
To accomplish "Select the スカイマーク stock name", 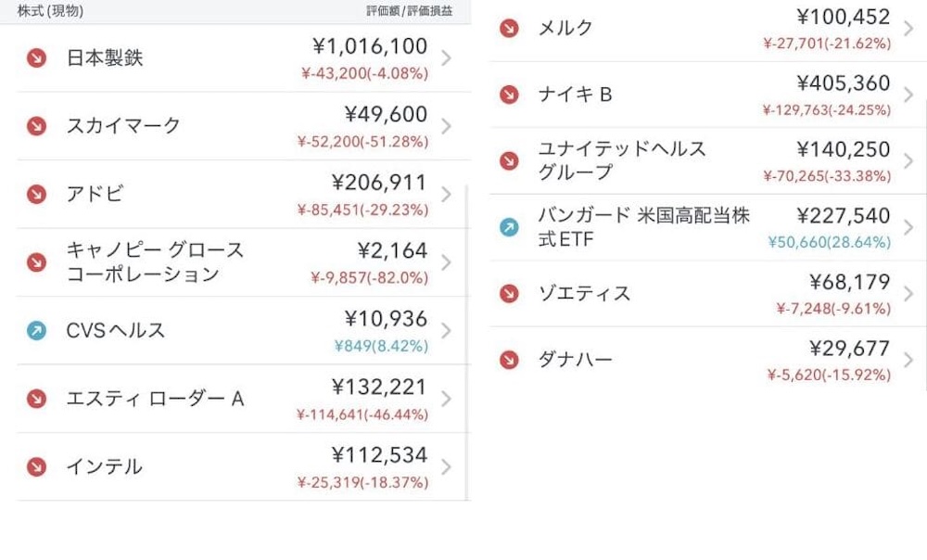I will [123, 126].
